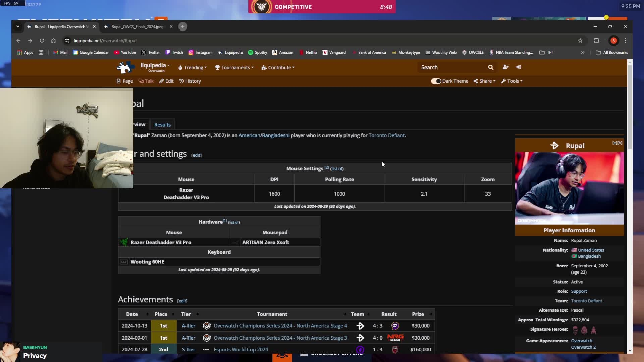Open the Spotify bookmark
The width and height of the screenshot is (644, 362).
(258, 53)
